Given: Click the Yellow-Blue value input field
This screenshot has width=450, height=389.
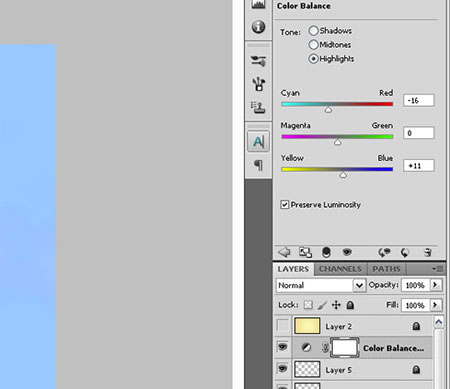Looking at the screenshot, I should [419, 166].
